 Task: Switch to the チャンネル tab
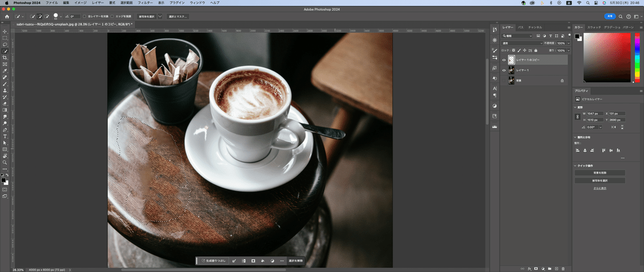coord(535,27)
